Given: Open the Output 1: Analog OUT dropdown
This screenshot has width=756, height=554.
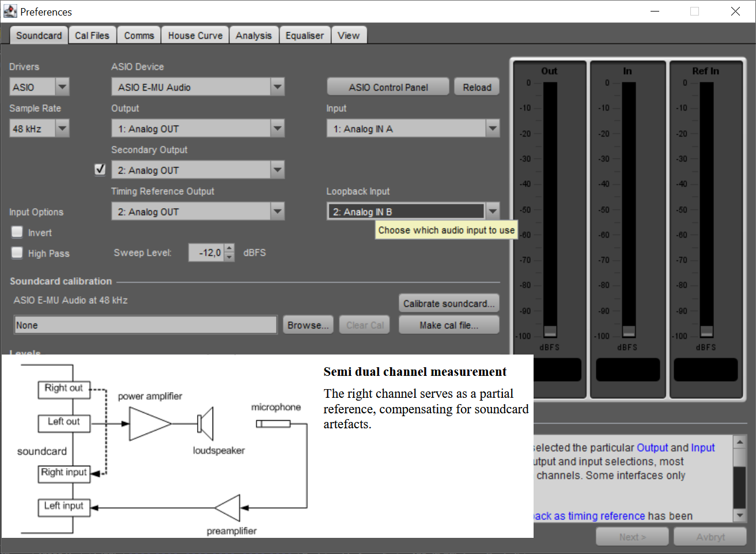Looking at the screenshot, I should [277, 129].
